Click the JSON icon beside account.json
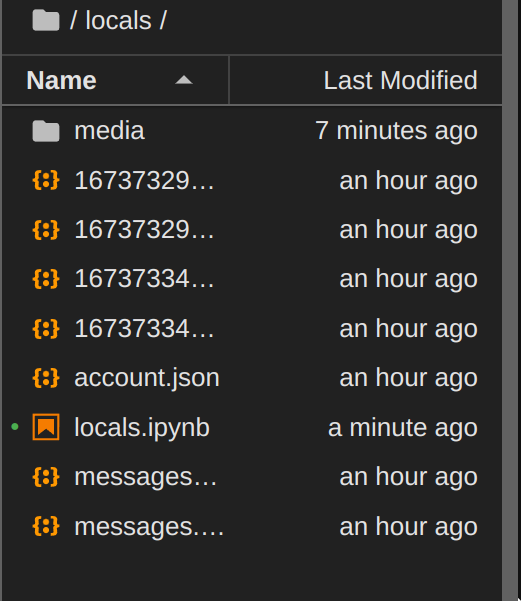This screenshot has height=601, width=521. point(46,378)
